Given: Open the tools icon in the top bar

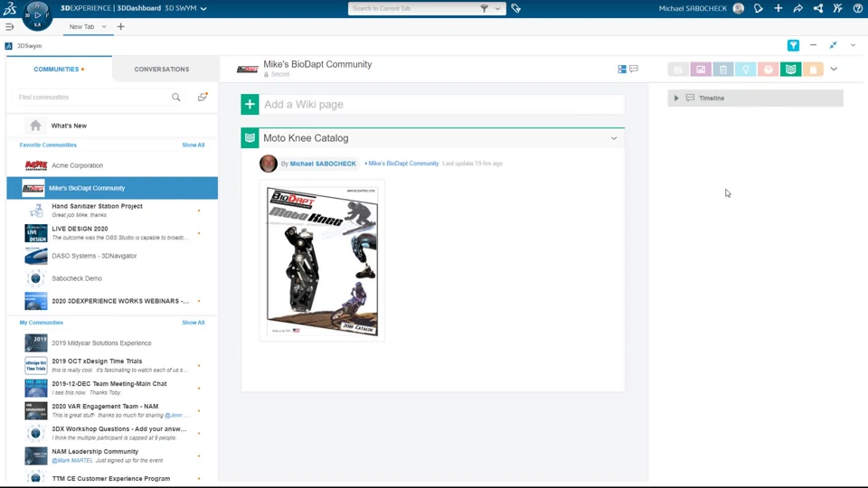Looking at the screenshot, I should tap(837, 8).
